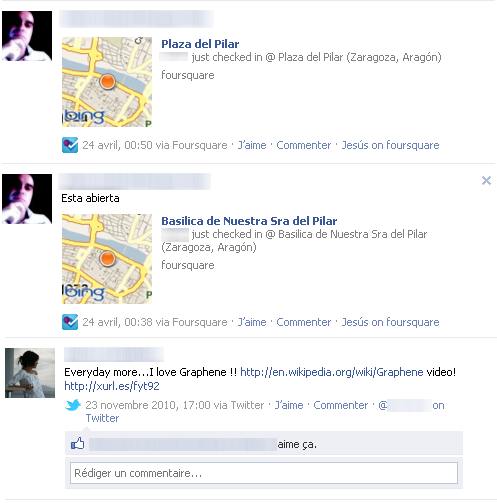The image size is (497, 503).
Task: Open the profile photo on Plaza del Pilar post
Action: (27, 36)
